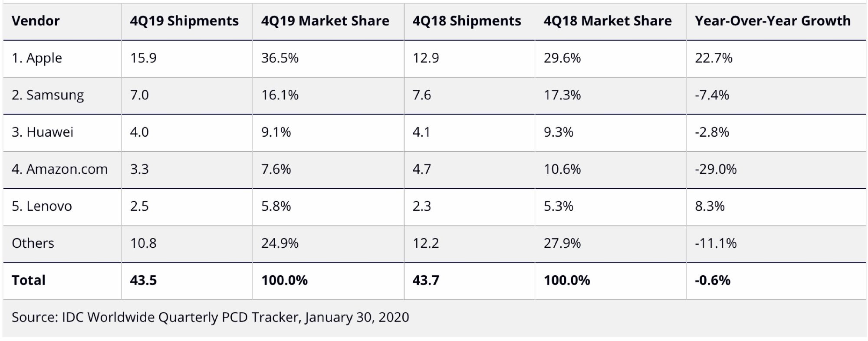Select Apple's 36.5% market share value
Image resolution: width=868 pixels, height=341 pixels.
(280, 58)
